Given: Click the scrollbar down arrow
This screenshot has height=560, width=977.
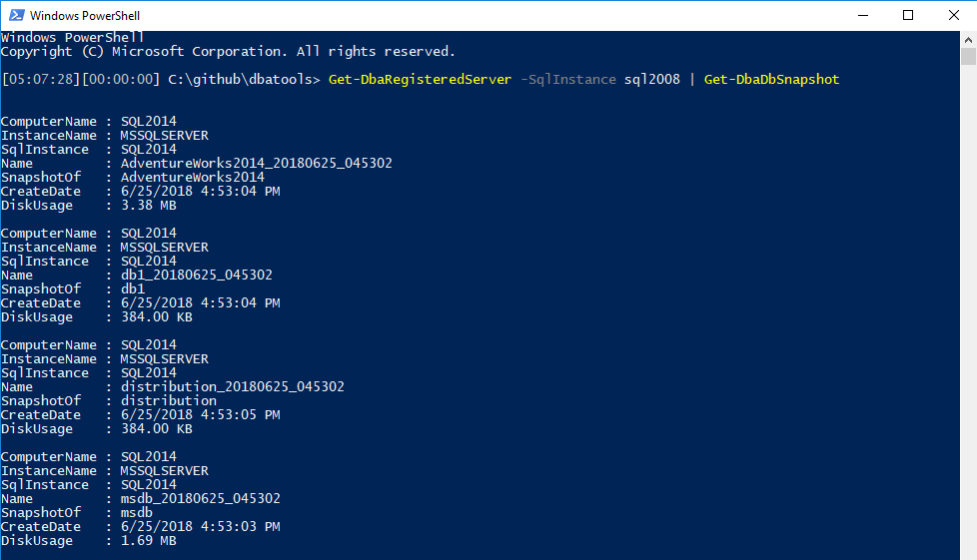Looking at the screenshot, I should pyautogui.click(x=968, y=551).
